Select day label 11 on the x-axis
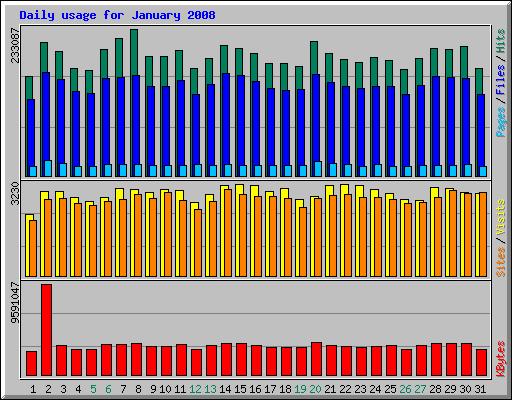Image resolution: width=512 pixels, height=400 pixels. [x=180, y=389]
